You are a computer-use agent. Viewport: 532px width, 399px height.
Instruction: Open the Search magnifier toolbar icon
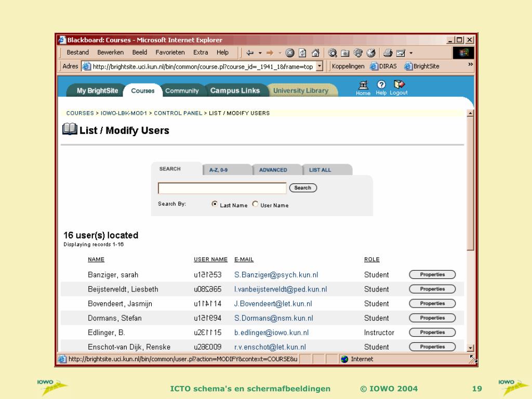point(332,53)
